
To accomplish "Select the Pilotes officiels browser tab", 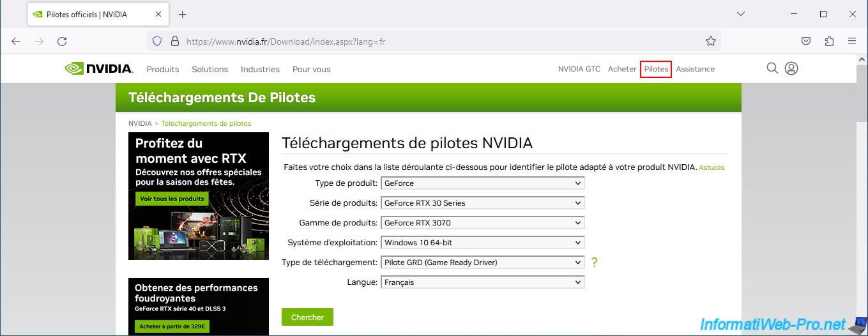I will click(99, 14).
